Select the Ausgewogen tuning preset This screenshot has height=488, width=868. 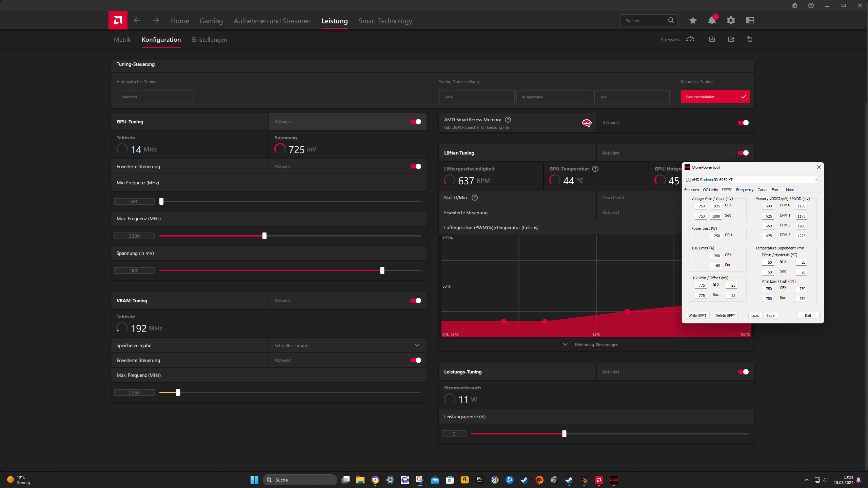[x=554, y=97]
